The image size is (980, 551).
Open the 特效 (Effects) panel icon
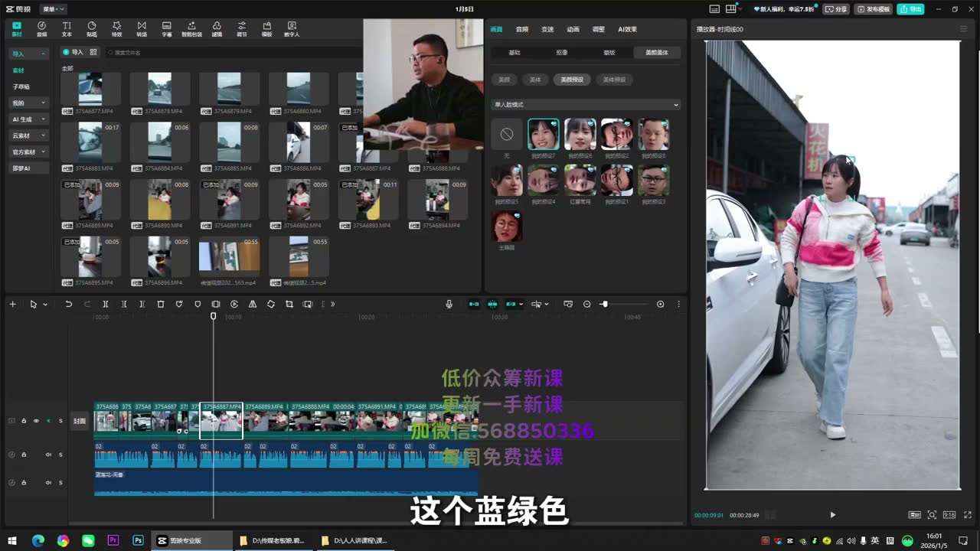click(x=116, y=29)
